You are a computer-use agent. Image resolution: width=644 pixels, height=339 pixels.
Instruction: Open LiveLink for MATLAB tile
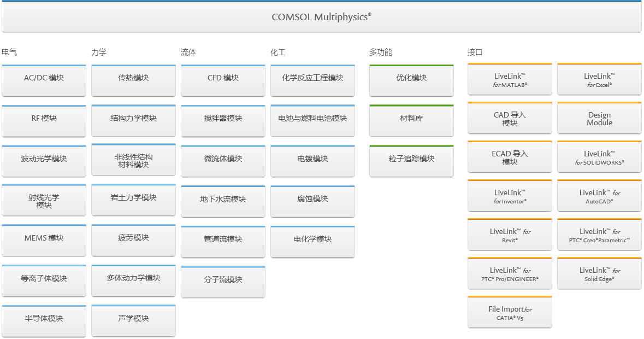click(x=510, y=80)
